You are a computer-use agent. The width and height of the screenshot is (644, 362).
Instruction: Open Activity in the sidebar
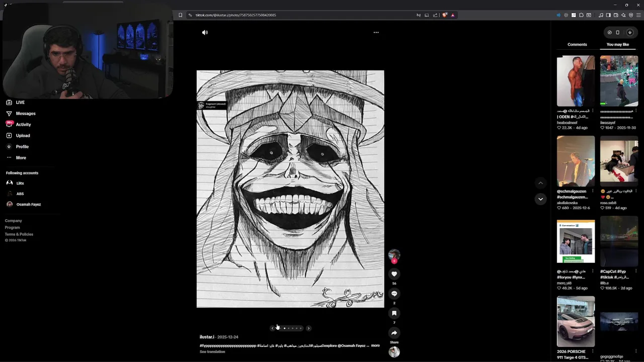(19, 124)
